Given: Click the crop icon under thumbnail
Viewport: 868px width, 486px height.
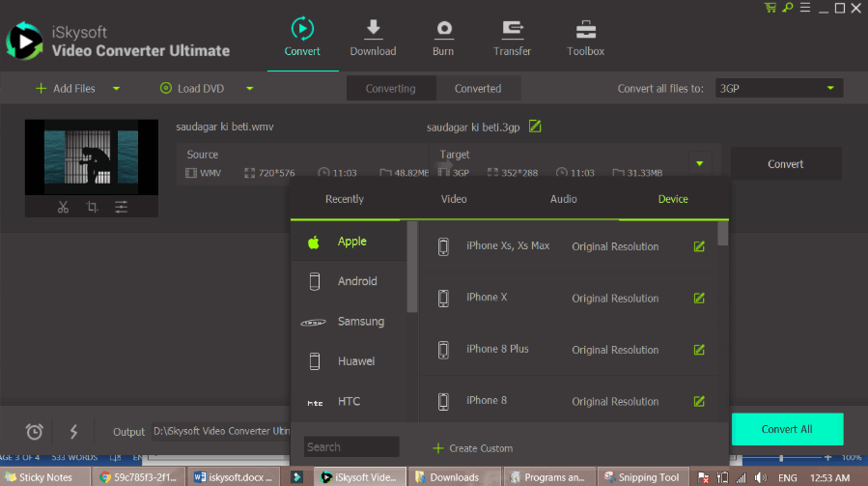Looking at the screenshot, I should coord(92,208).
